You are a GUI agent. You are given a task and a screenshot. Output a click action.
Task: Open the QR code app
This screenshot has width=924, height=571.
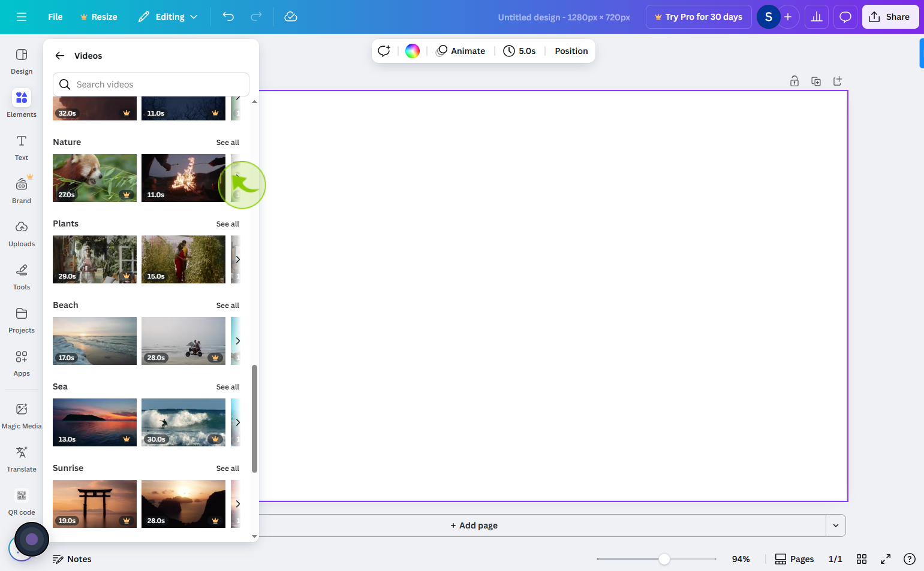22,502
